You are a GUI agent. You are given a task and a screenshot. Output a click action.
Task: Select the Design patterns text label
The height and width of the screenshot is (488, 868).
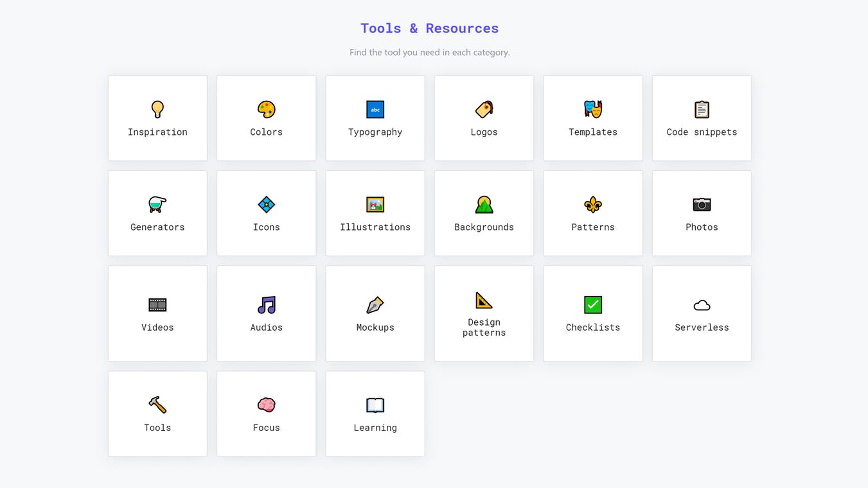[484, 327]
